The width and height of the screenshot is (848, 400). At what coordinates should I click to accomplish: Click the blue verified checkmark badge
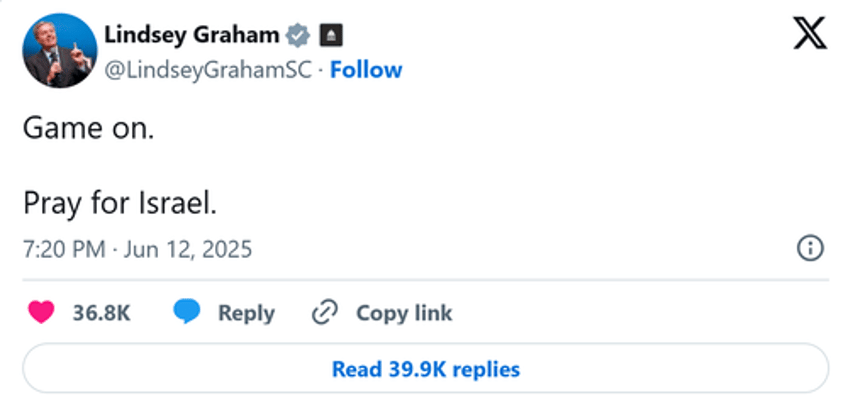[x=298, y=36]
